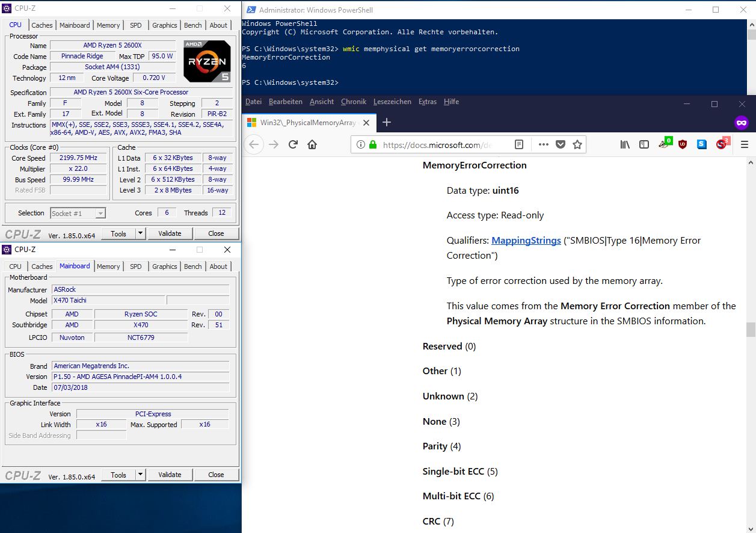Open Mainboard tab in top CPU-Z
The image size is (756, 533).
coord(75,25)
